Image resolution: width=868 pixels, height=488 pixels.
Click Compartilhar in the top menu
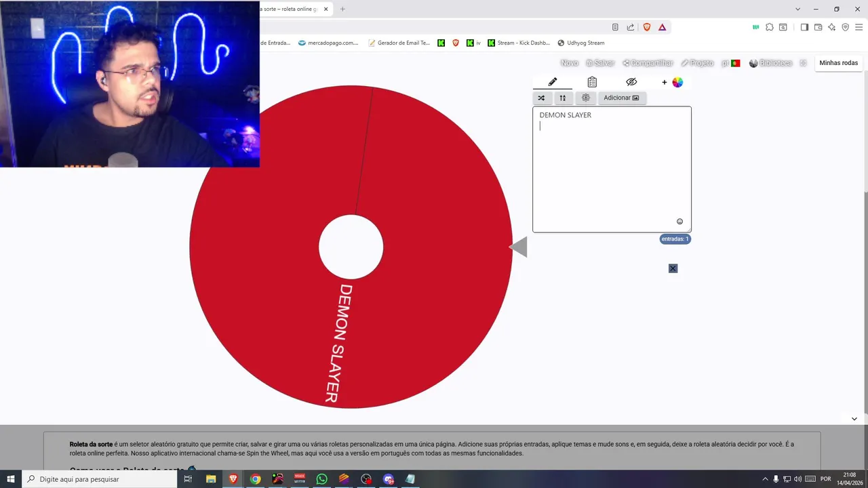648,63
